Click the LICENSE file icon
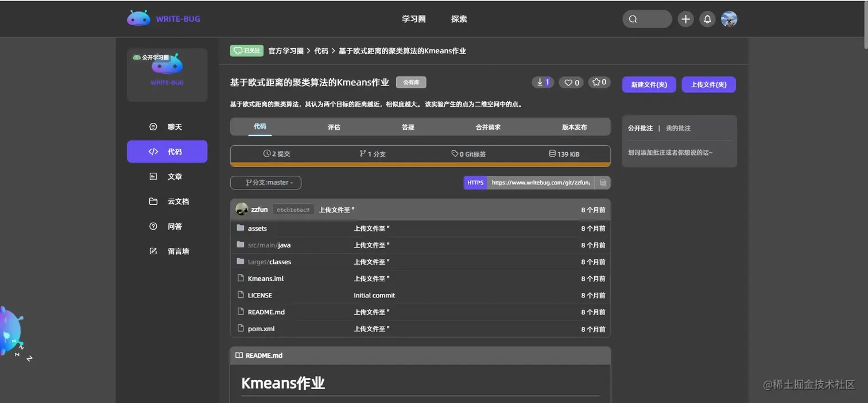The height and width of the screenshot is (403, 868). tap(241, 294)
